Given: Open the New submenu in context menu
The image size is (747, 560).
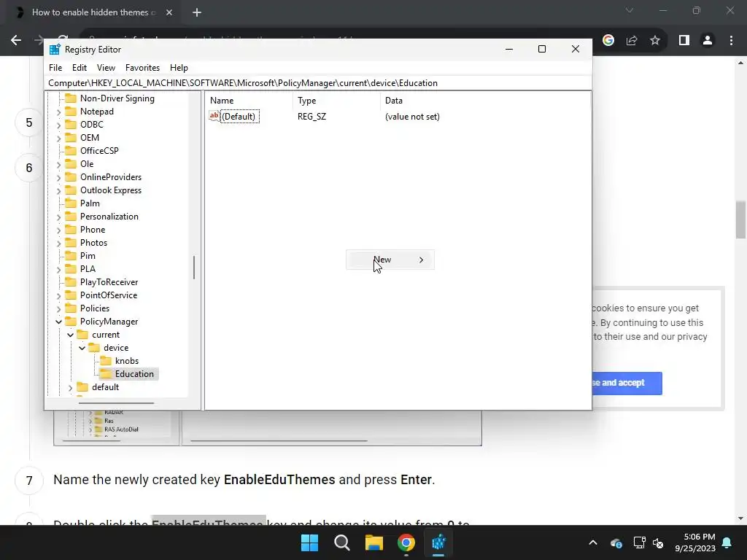Looking at the screenshot, I should (390, 260).
